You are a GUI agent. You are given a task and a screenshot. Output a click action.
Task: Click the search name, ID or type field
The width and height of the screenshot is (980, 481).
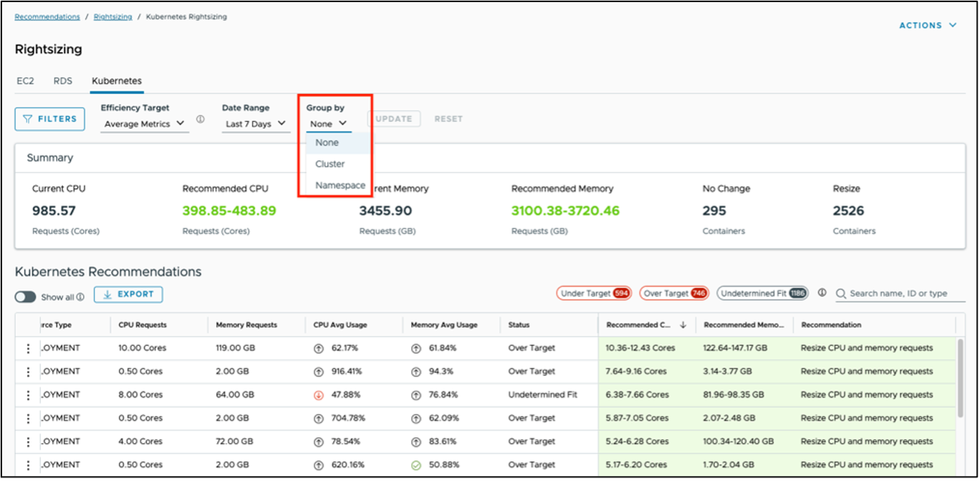(x=900, y=293)
